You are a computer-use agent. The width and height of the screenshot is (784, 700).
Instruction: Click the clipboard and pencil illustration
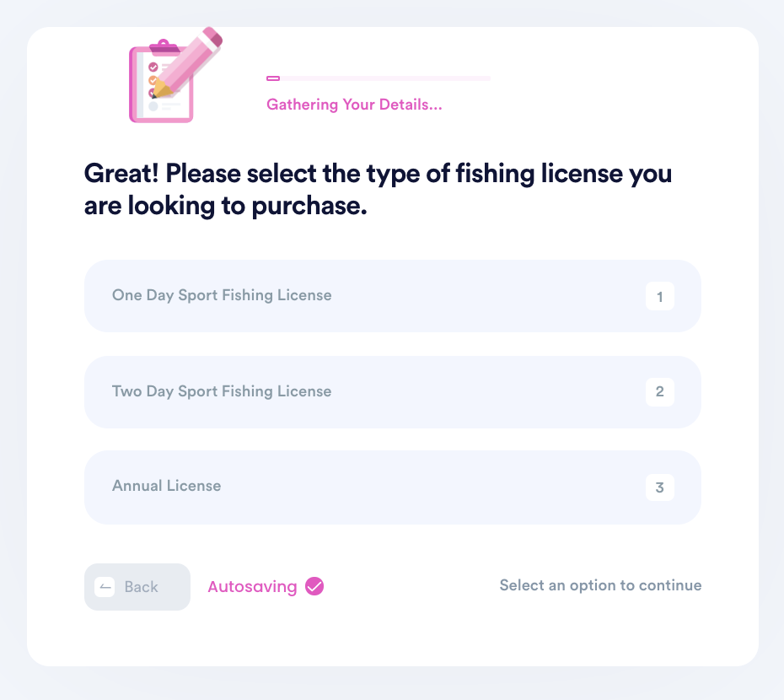[175, 75]
